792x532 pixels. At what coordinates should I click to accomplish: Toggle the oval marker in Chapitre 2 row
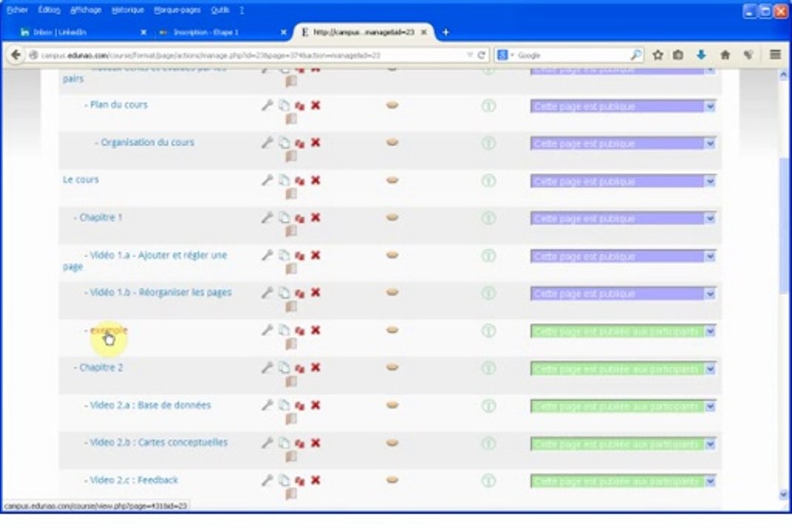tap(393, 367)
